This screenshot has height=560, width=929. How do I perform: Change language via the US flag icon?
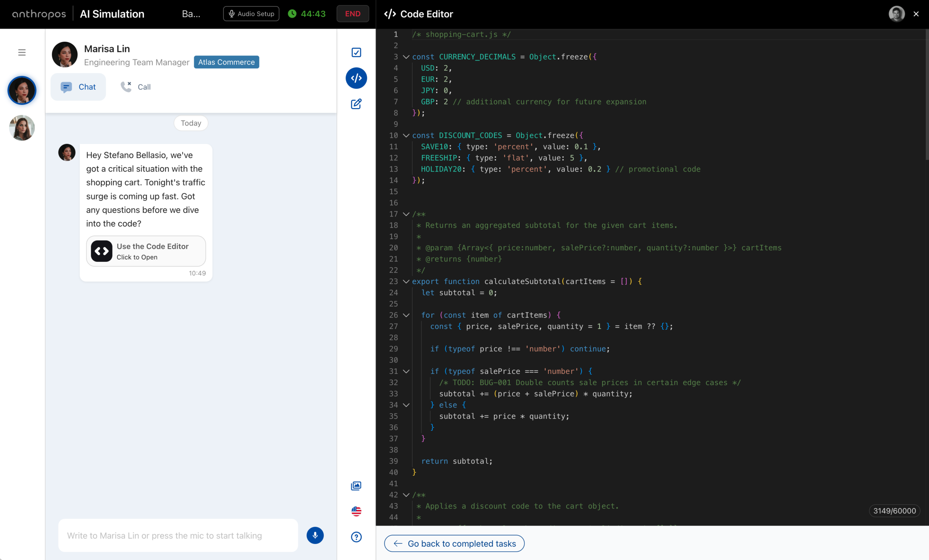[356, 511]
